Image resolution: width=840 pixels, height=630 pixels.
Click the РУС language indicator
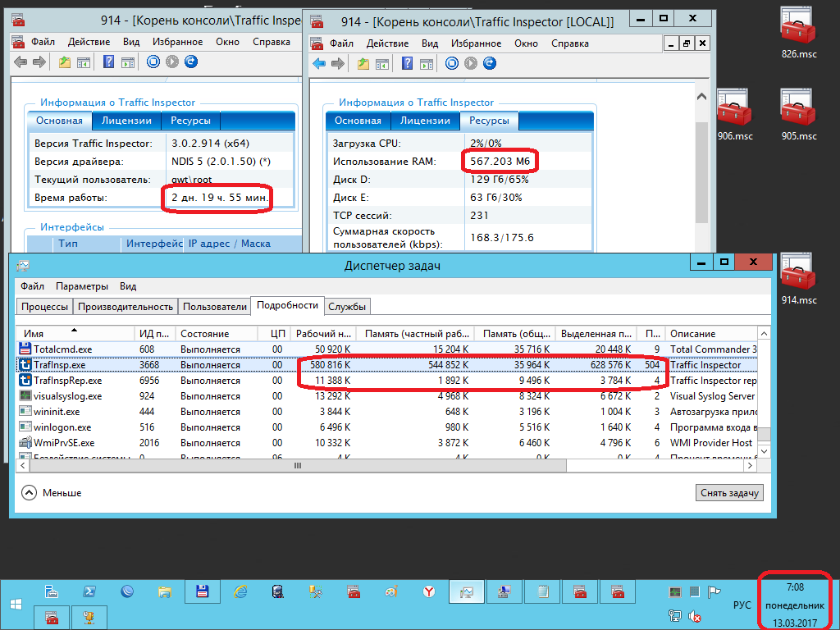(742, 605)
